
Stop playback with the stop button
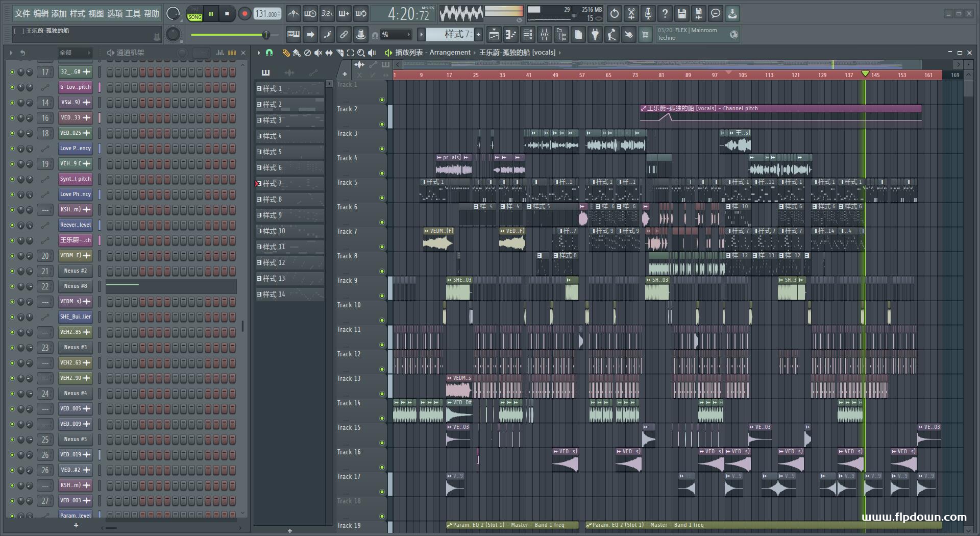pyautogui.click(x=227, y=14)
